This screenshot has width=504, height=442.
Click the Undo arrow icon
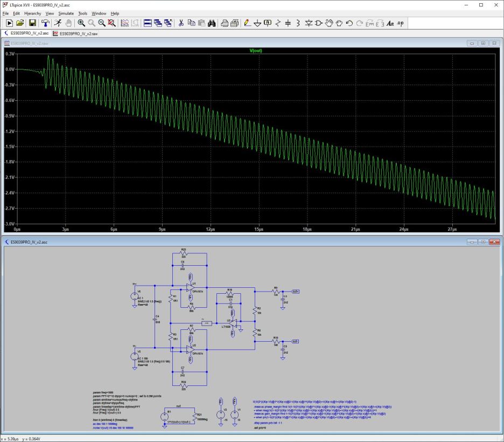[349, 23]
